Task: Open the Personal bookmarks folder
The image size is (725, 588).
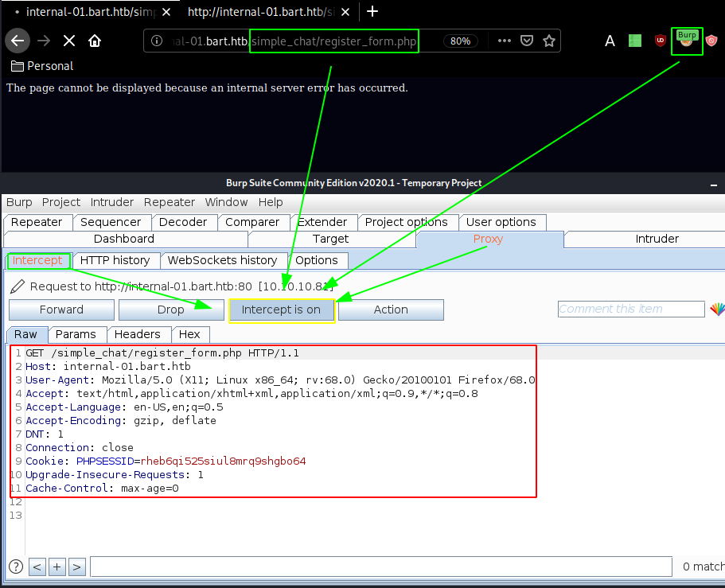Action: pos(42,66)
